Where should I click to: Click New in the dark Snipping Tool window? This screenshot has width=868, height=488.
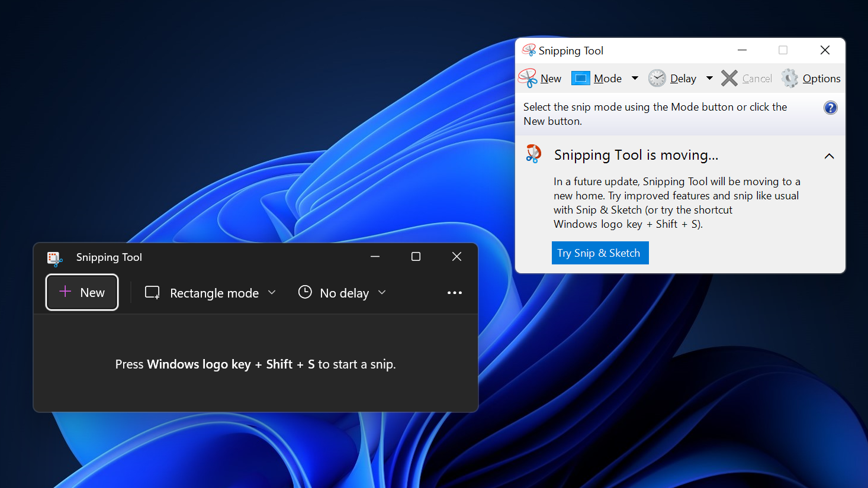tap(82, 292)
